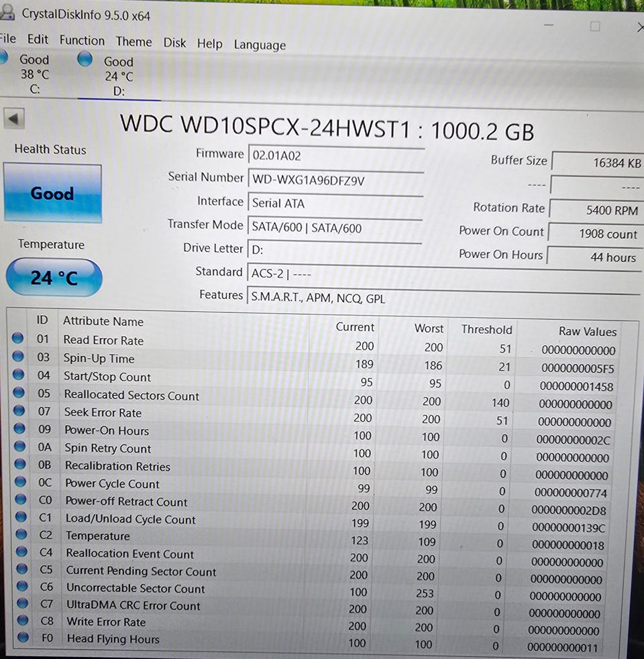Open the Edit menu
The width and height of the screenshot is (644, 659).
38,40
